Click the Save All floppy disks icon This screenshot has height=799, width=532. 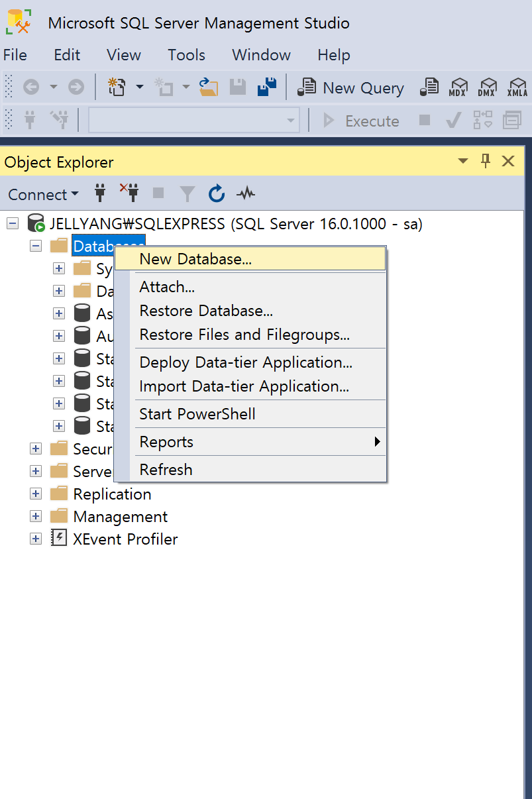click(267, 87)
